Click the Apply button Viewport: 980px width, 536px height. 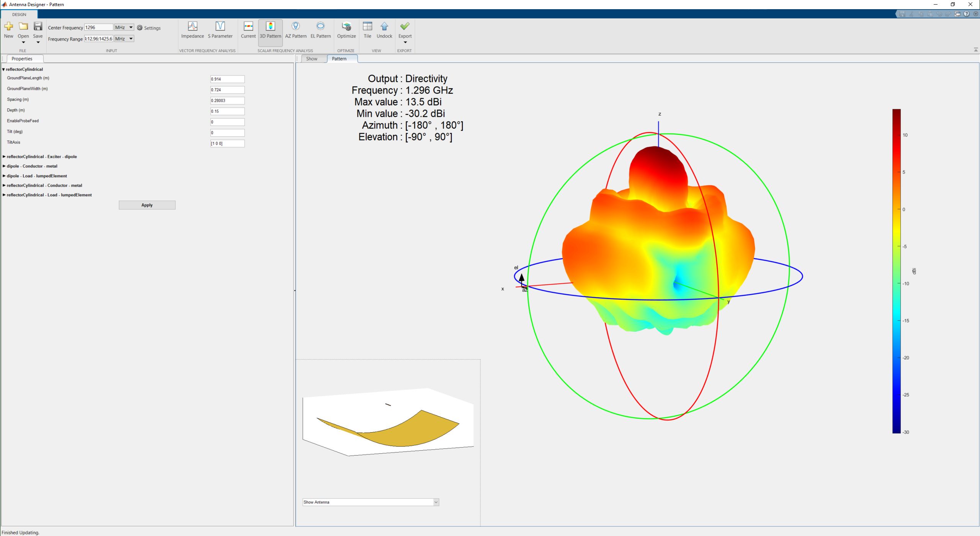tap(147, 205)
